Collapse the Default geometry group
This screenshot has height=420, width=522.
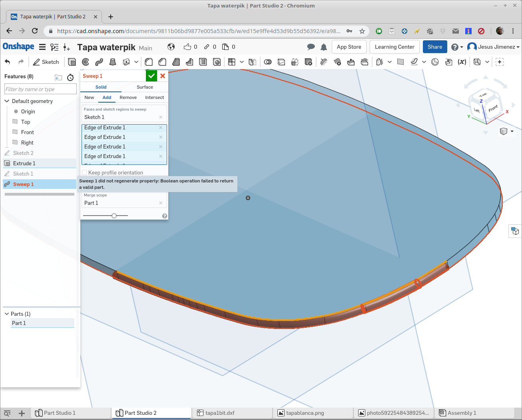tap(7, 101)
